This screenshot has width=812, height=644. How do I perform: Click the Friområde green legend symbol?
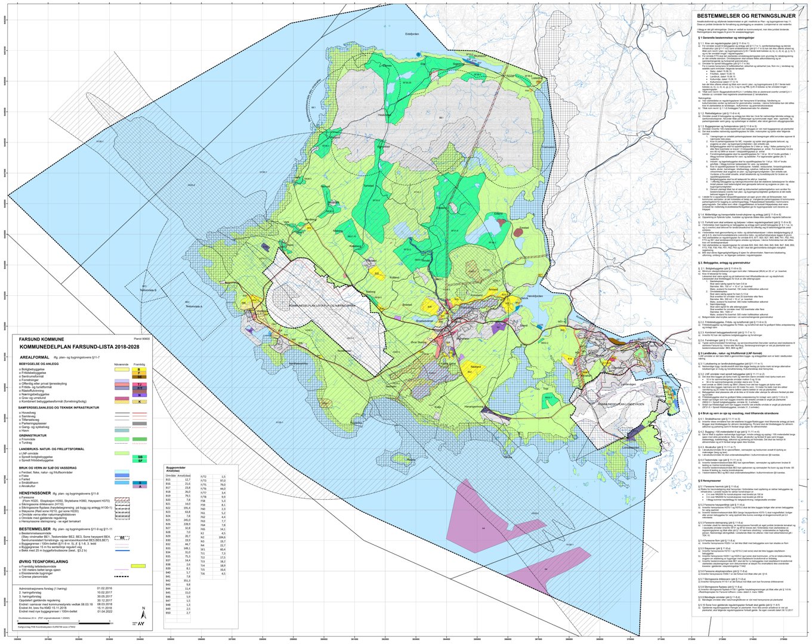121,438
